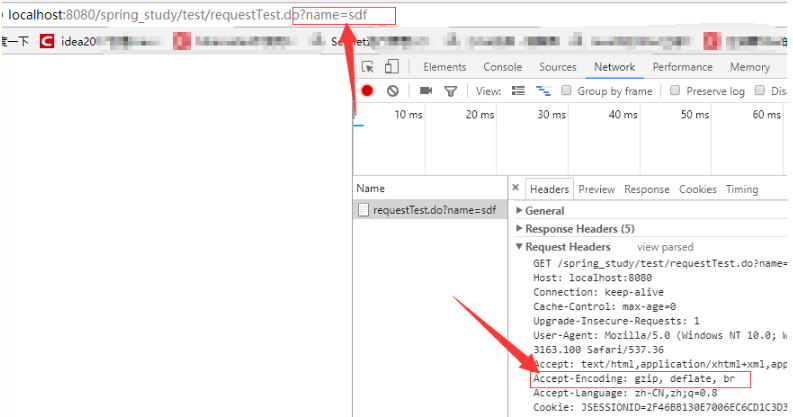
Task: Close the request details pane
Action: (516, 188)
